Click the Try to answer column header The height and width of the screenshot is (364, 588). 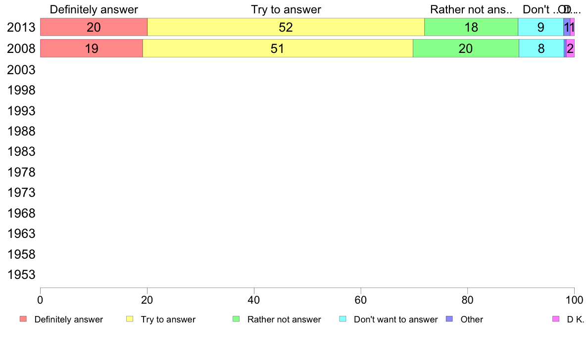pyautogui.click(x=286, y=9)
